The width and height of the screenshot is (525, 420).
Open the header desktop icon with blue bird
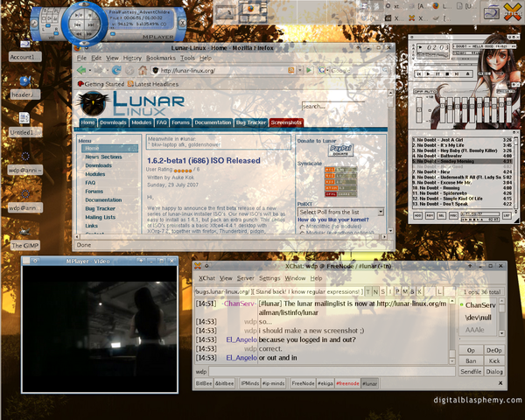(x=25, y=88)
